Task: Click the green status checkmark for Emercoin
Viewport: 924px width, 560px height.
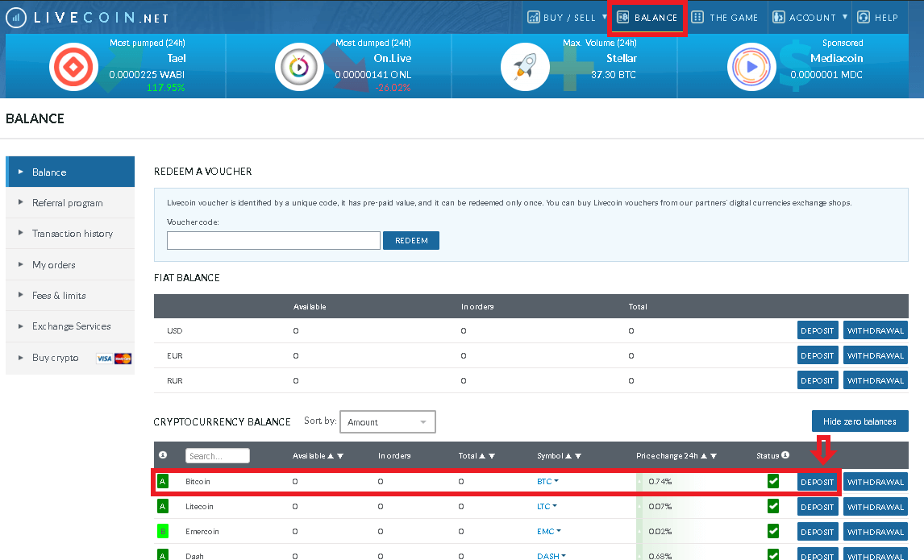Action: (773, 531)
